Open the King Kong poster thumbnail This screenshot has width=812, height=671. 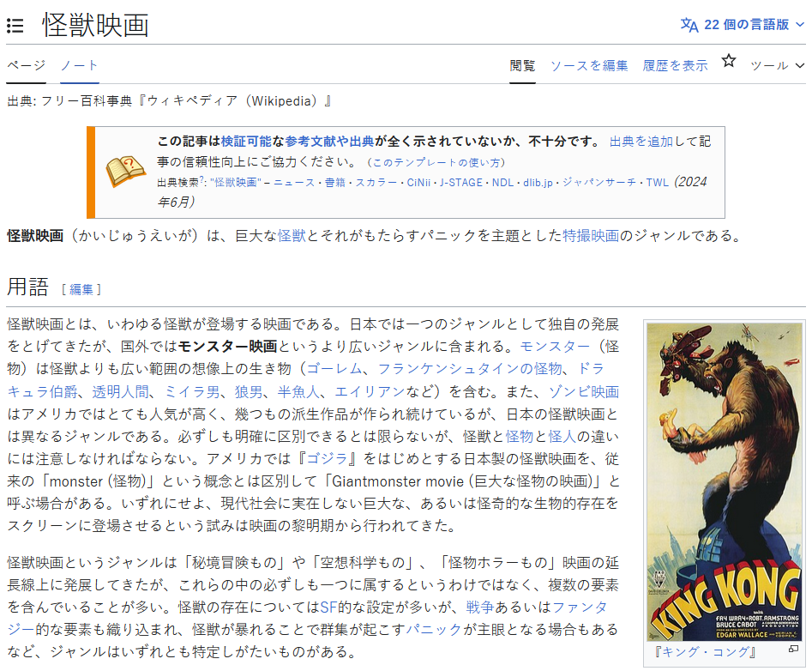point(725,482)
